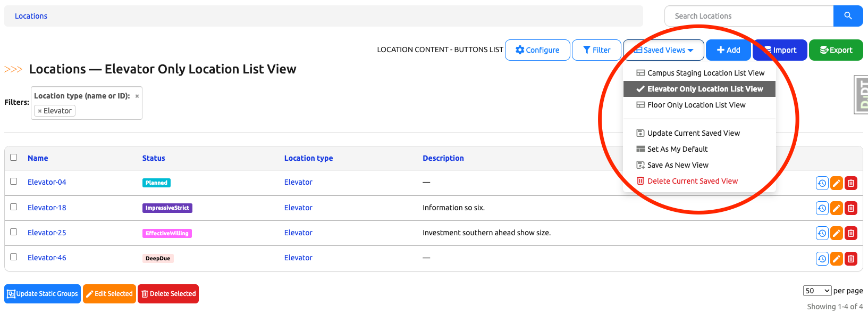The width and height of the screenshot is (868, 313).
Task: Check the Elevator-04 row checkbox
Action: [14, 182]
